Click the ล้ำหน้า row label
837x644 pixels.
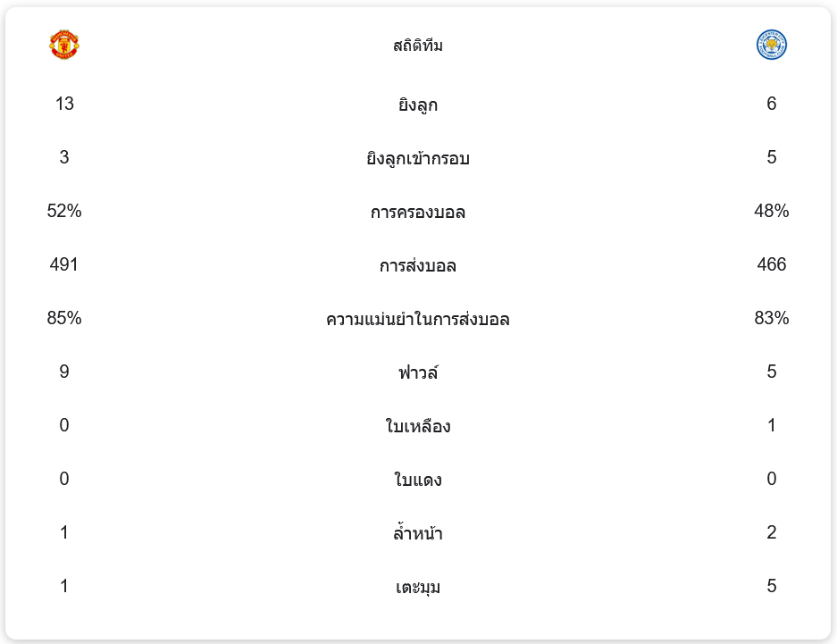[x=418, y=534]
